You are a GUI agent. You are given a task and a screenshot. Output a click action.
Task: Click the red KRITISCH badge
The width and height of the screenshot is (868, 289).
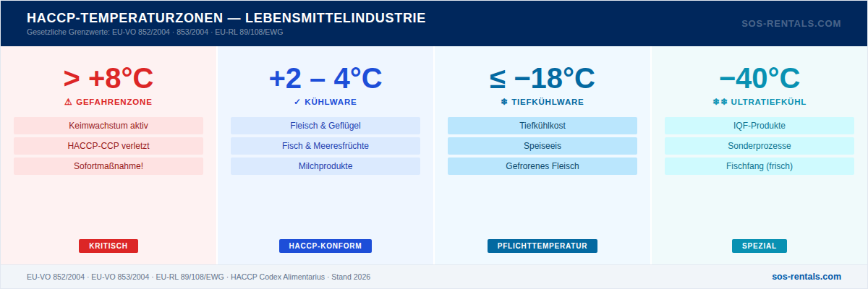[109, 246]
